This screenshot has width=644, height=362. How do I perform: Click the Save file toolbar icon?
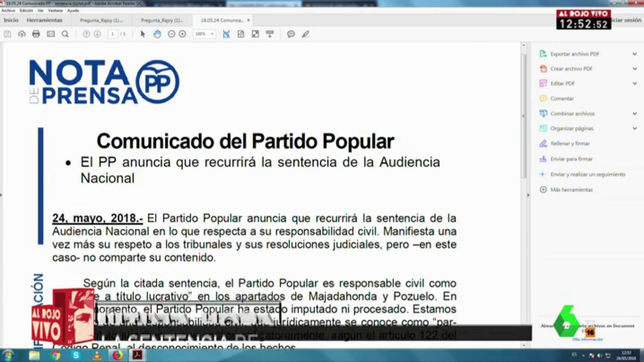(7, 34)
